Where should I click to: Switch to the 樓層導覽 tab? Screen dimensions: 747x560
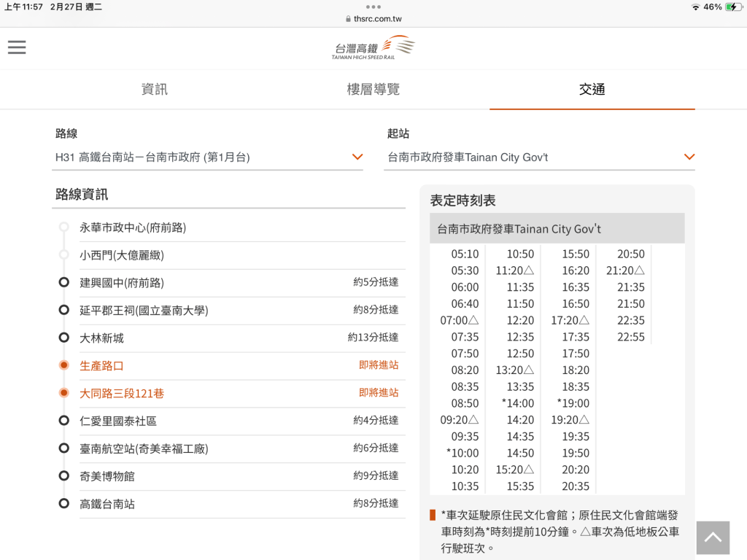click(373, 90)
